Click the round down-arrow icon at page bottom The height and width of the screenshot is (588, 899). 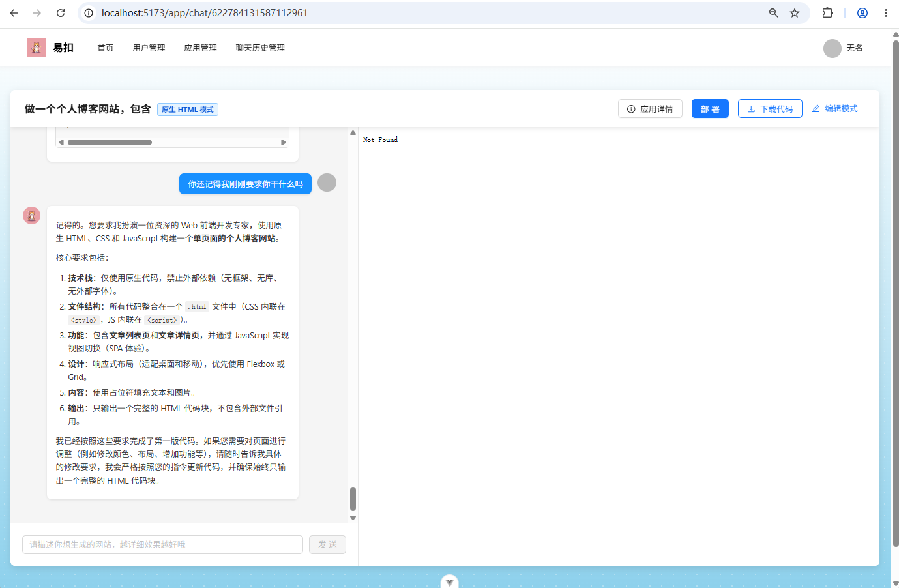pyautogui.click(x=449, y=582)
